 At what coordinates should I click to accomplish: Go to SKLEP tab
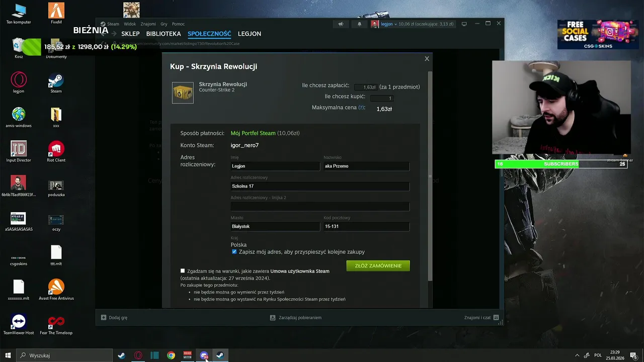pos(130,34)
